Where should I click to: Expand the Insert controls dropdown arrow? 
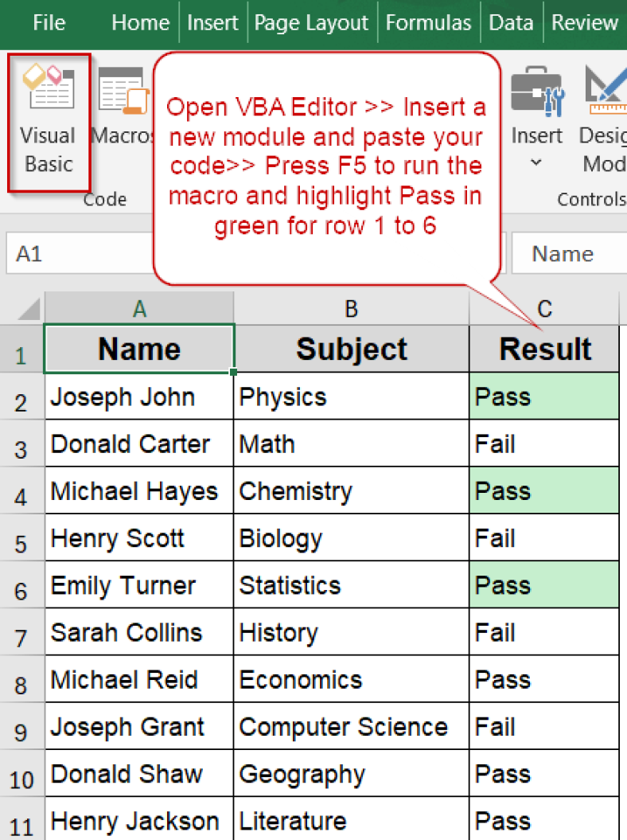(536, 162)
